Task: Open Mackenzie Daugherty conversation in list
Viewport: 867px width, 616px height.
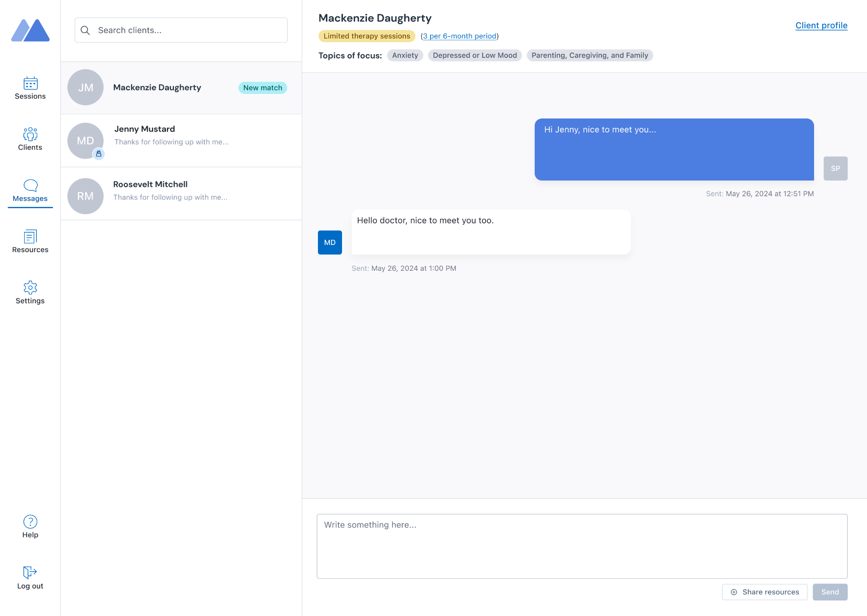Action: [157, 88]
